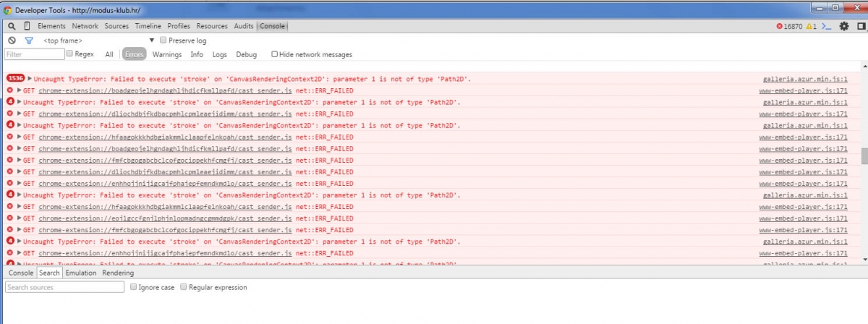
Task: Expand first GET cast_sender.js error row
Action: [x=20, y=90]
